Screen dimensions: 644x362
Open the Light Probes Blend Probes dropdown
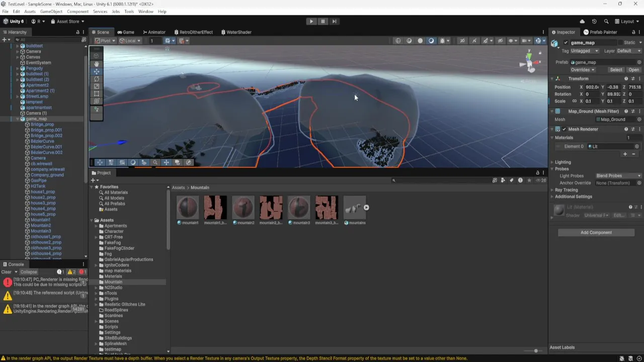click(618, 176)
